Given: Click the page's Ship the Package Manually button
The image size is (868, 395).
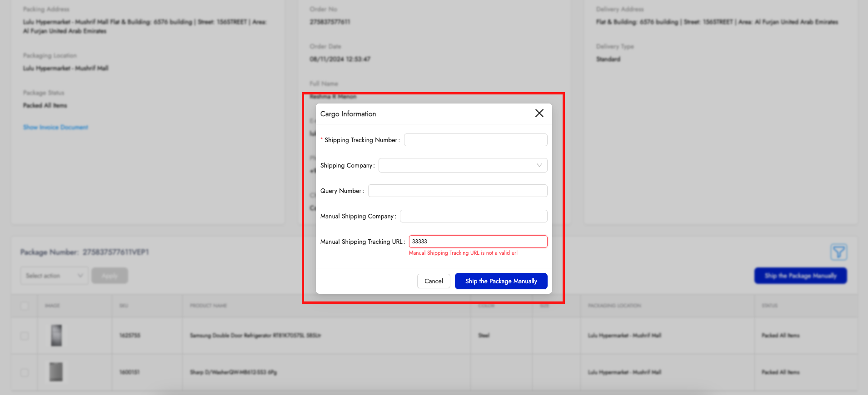Looking at the screenshot, I should click(x=800, y=276).
